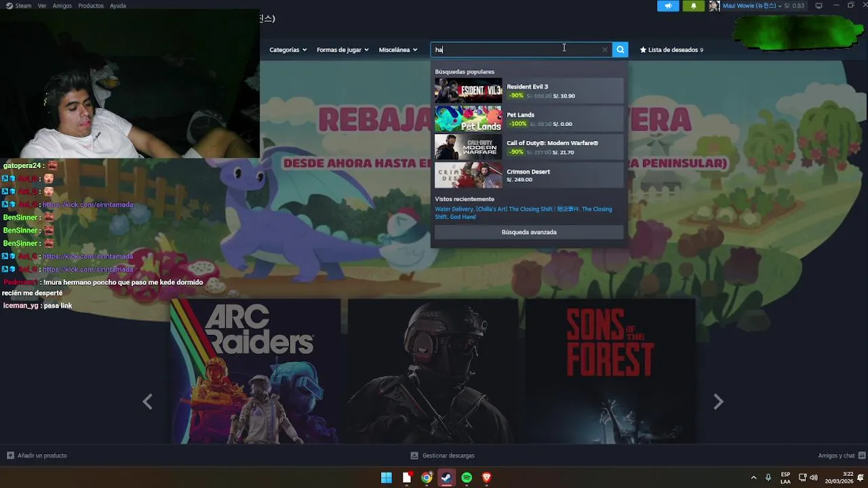Screen dimensions: 868x488
Task: Expand the Maui Wowie account dropdown
Action: pyautogui.click(x=752, y=5)
